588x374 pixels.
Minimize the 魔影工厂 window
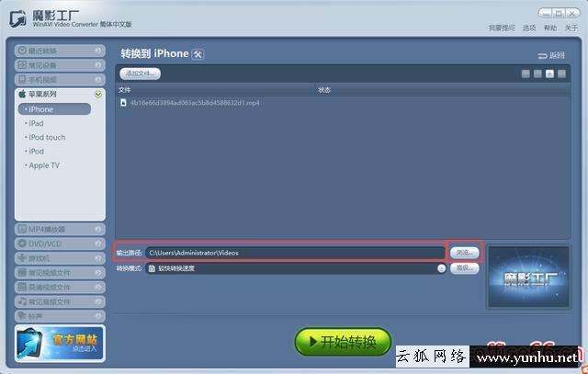[x=546, y=14]
